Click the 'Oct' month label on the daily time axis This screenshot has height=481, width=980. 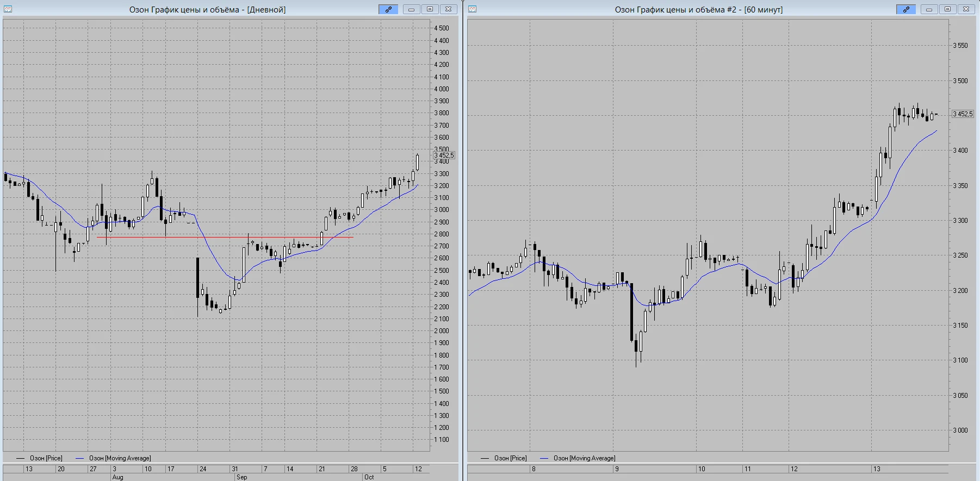click(x=369, y=477)
